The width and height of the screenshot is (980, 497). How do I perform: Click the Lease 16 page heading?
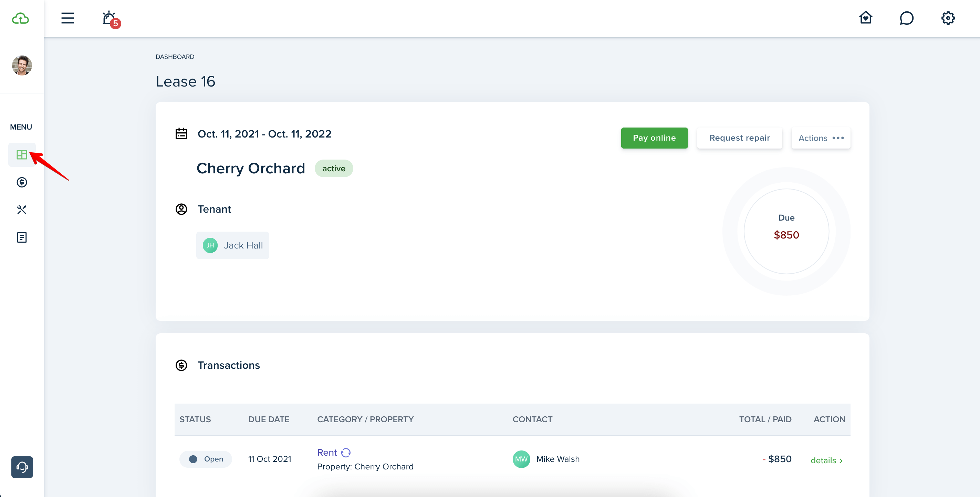pyautogui.click(x=186, y=81)
